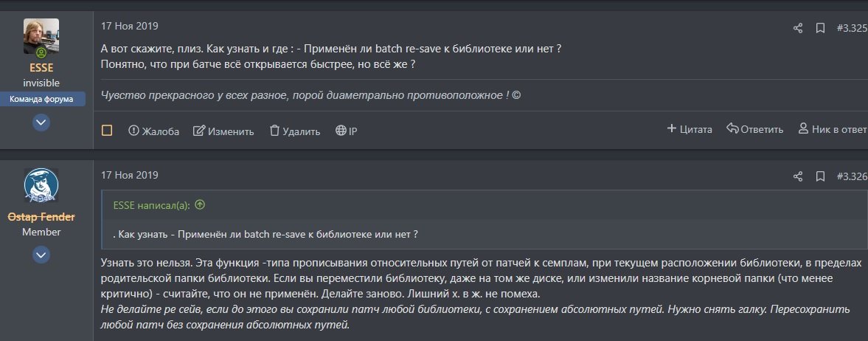The image size is (868, 341).
Task: Share ESSE's post #3.325
Action: pyautogui.click(x=797, y=29)
